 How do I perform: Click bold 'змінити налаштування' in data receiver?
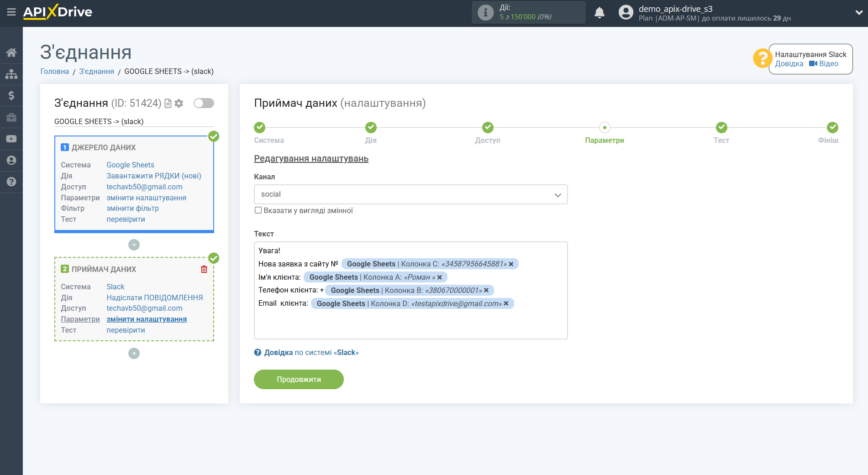[x=147, y=319]
